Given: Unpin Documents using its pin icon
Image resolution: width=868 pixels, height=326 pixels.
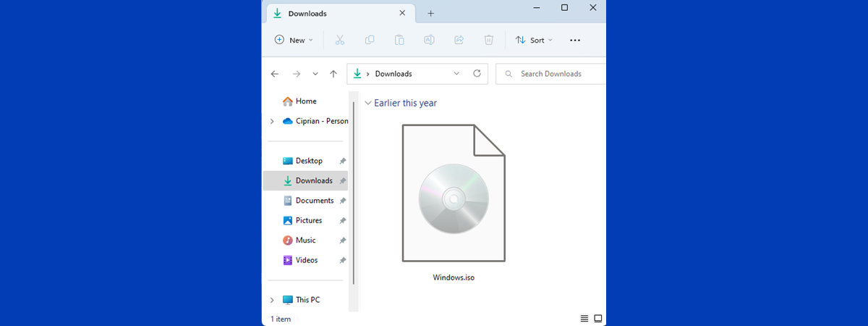Looking at the screenshot, I should [x=343, y=201].
